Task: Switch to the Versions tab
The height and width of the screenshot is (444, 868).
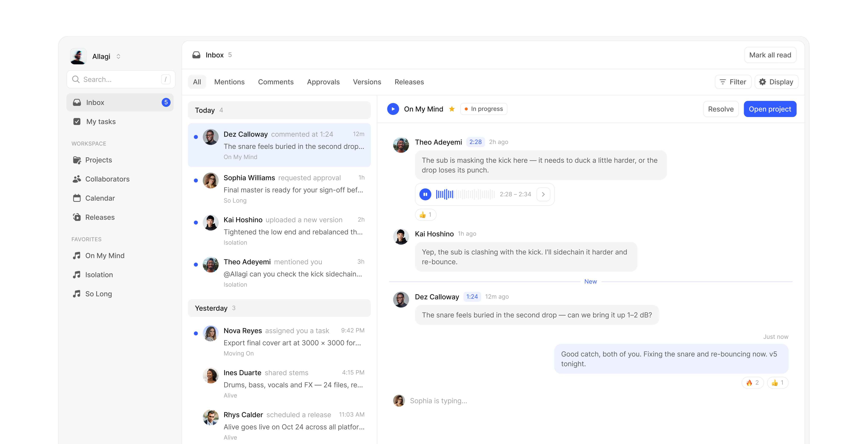Action: pos(367,82)
